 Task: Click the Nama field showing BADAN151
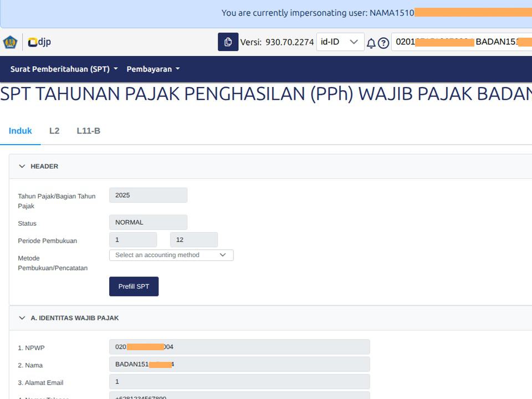tap(239, 364)
